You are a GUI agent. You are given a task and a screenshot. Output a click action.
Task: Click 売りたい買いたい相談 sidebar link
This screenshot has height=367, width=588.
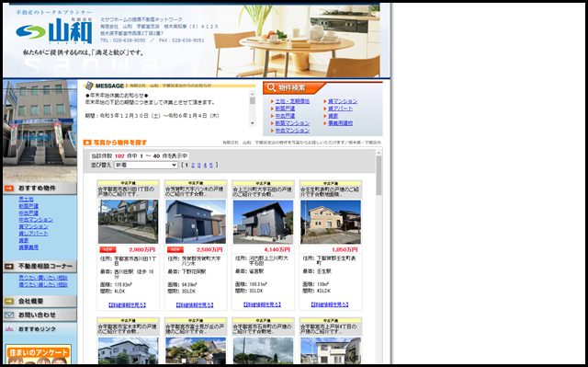43,278
